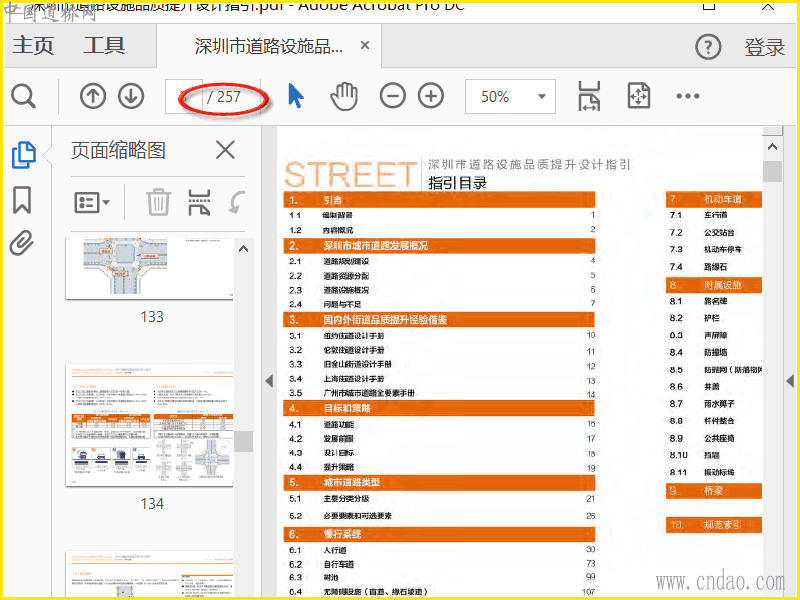The height and width of the screenshot is (600, 800).
Task: Activate the hand pan tool
Action: [x=344, y=95]
